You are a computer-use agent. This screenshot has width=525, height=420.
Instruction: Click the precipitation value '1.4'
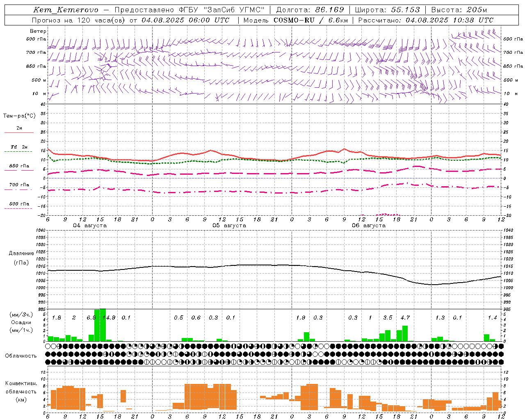pos(492,317)
